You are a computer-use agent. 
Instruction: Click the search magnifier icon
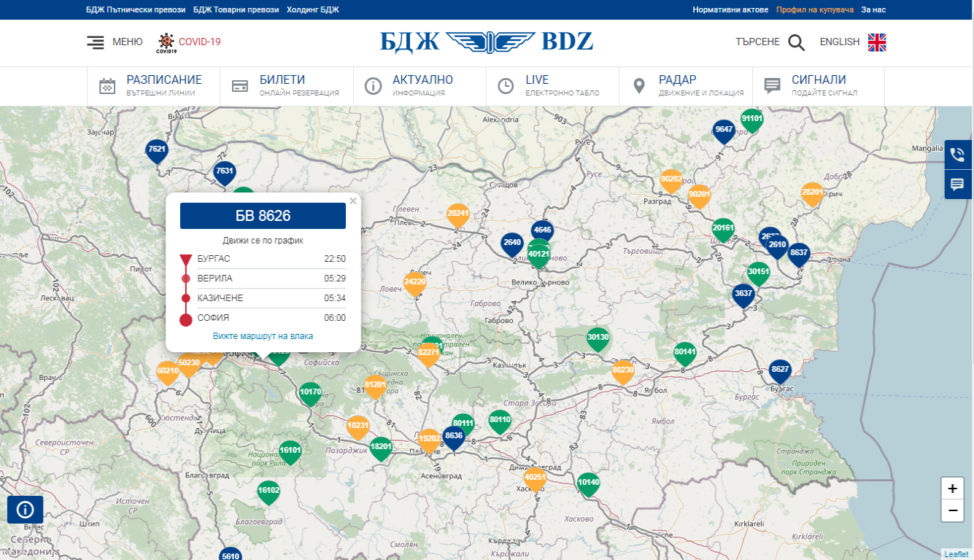[796, 42]
